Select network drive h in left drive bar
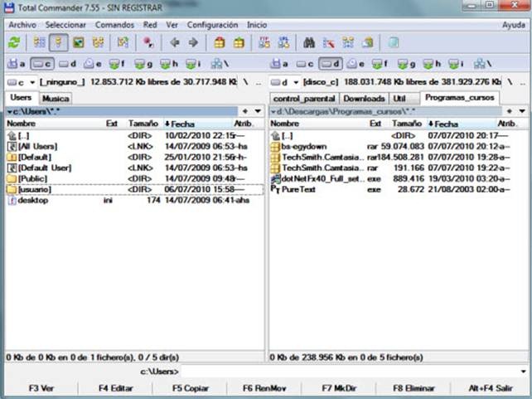 click(x=169, y=64)
